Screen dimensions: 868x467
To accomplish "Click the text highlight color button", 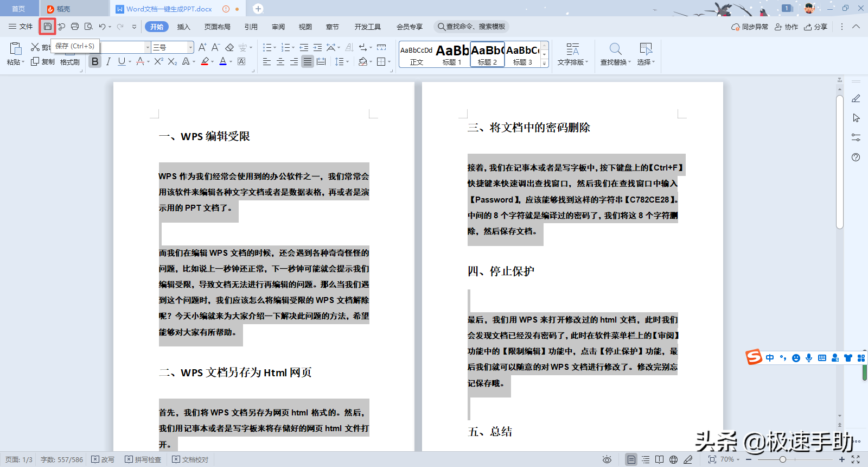I will pyautogui.click(x=205, y=61).
